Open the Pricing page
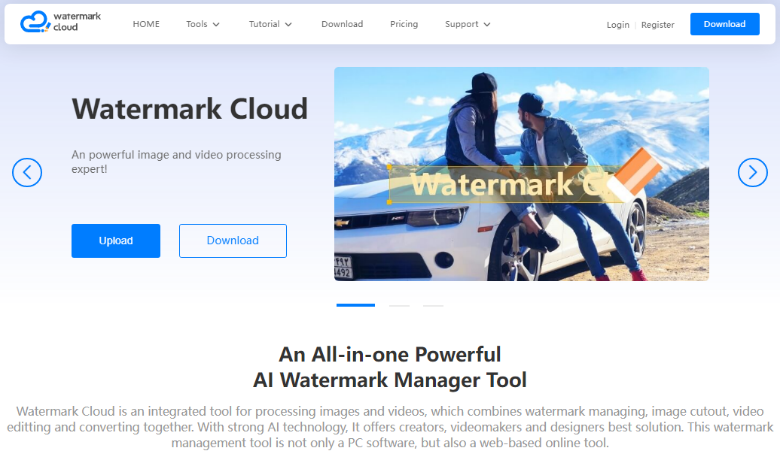The image size is (780, 460). [403, 24]
